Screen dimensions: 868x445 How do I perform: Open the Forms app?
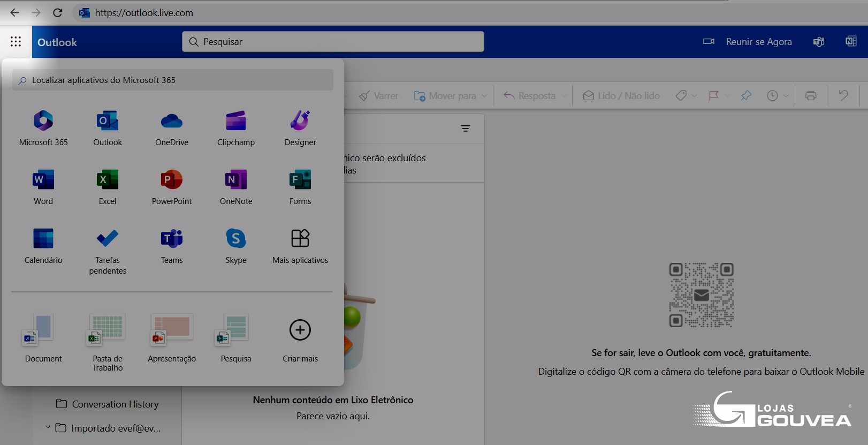point(300,187)
